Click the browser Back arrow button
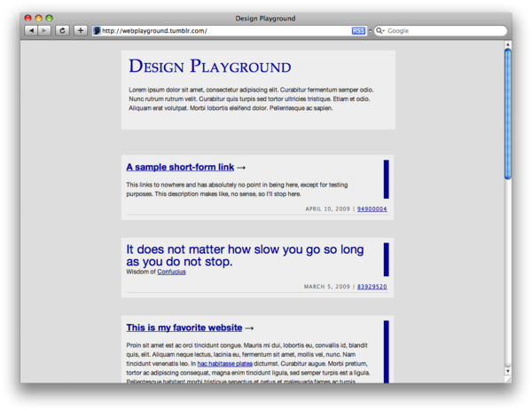The width and height of the screenshot is (532, 411). tap(31, 30)
